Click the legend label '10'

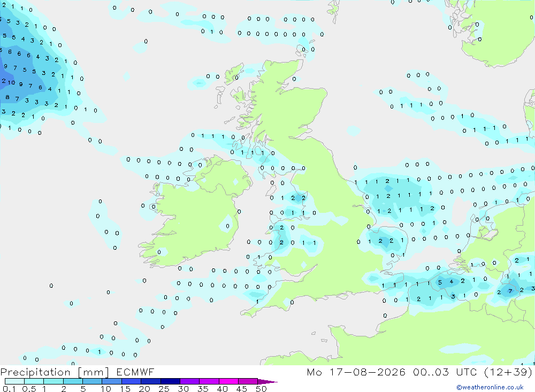click(x=106, y=389)
